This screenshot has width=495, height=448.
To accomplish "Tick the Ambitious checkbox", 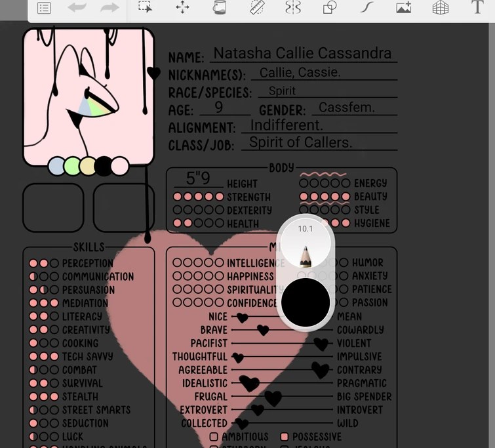I will (214, 437).
